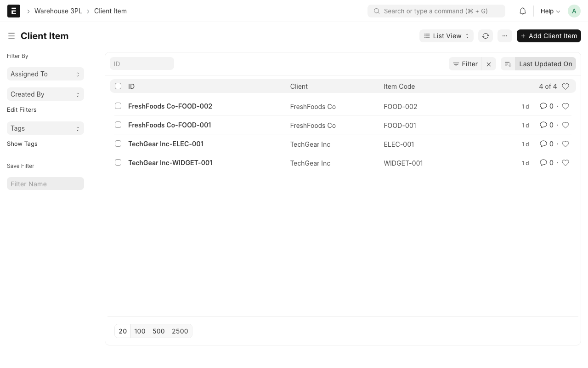Click comment icon on TechGear Inc-ELEC-001 row
The height and width of the screenshot is (368, 588).
pyautogui.click(x=543, y=144)
